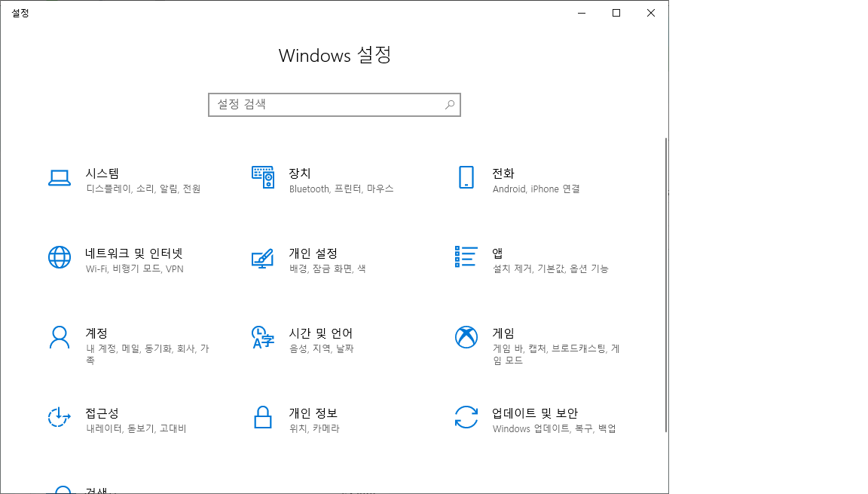The height and width of the screenshot is (494, 868).
Task: Click the 시스템 category title
Action: [x=102, y=173]
